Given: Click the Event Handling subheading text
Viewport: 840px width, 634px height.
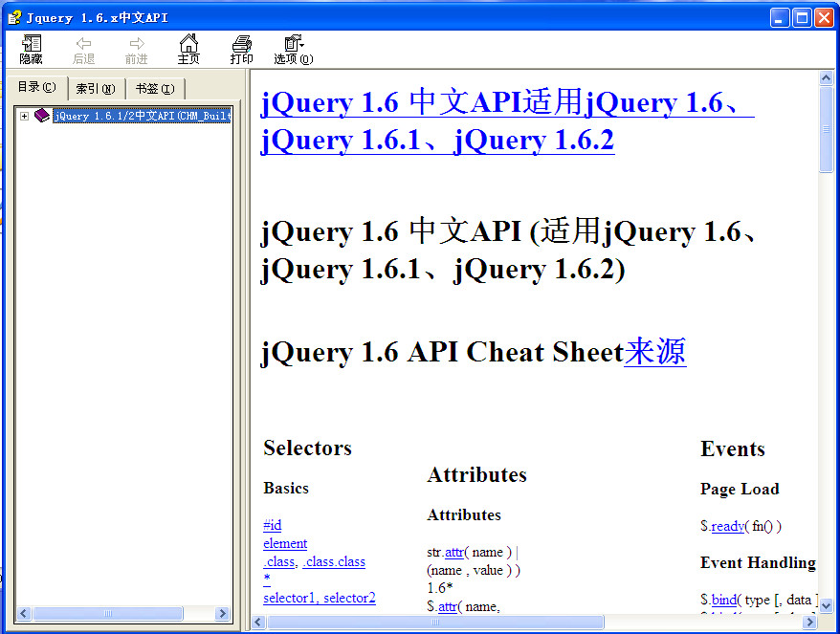Looking at the screenshot, I should pos(758,563).
